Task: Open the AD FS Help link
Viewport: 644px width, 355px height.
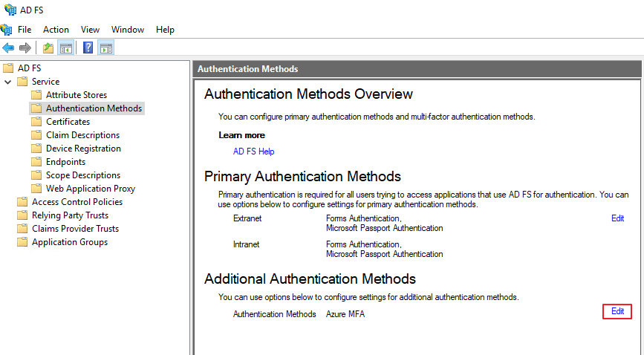Action: tap(253, 152)
